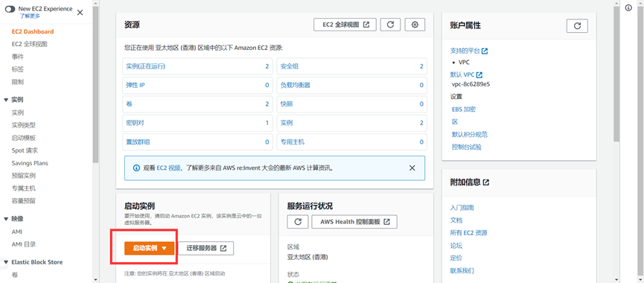
Task: Open 支持的平台 external link
Action: pos(469,51)
